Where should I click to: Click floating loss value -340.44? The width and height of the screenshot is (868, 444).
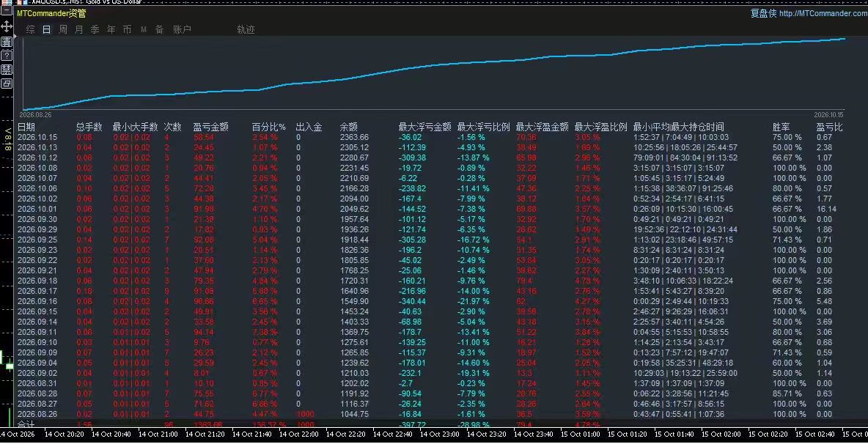pyautogui.click(x=413, y=301)
